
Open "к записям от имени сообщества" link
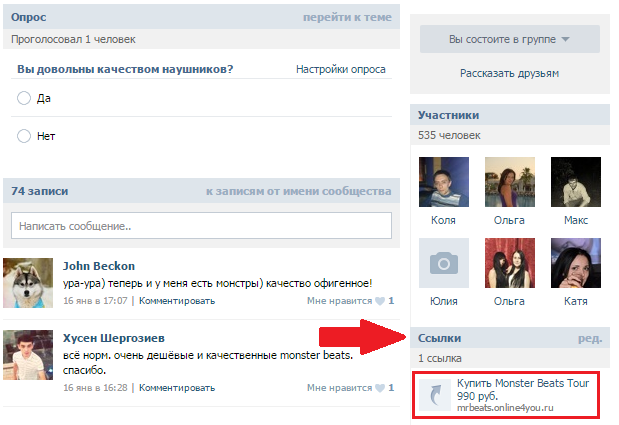[x=299, y=191]
